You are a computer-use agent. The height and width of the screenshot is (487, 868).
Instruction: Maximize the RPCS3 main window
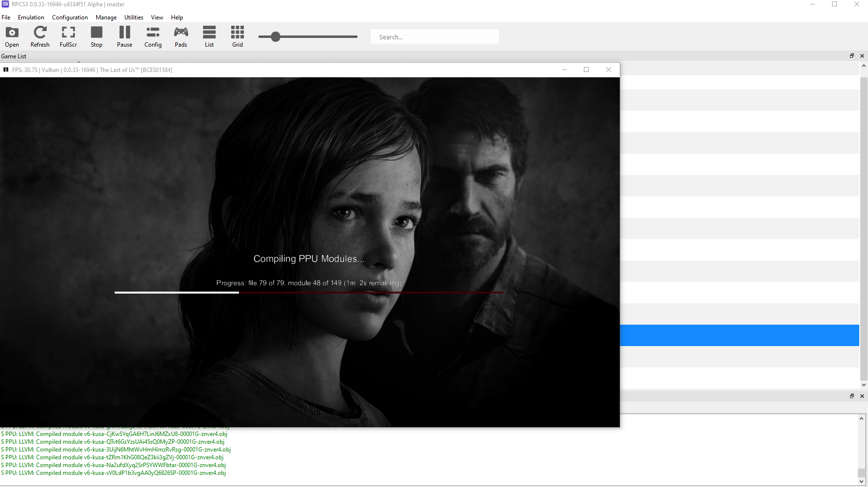(834, 4)
